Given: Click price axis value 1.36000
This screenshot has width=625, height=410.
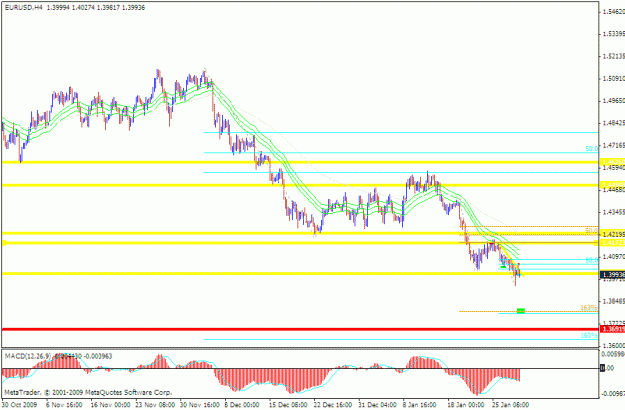Looking at the screenshot, I should 614,345.
